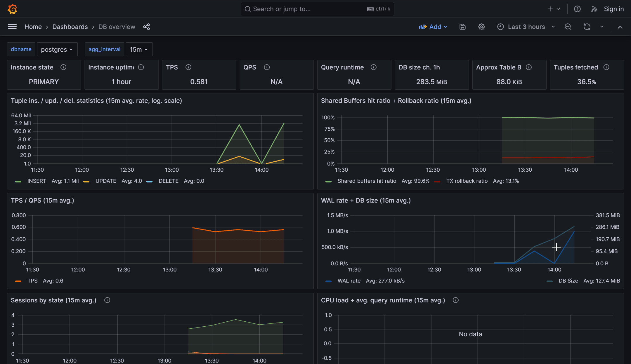Click the share dashboard icon
This screenshot has width=631, height=364.
pyautogui.click(x=146, y=27)
